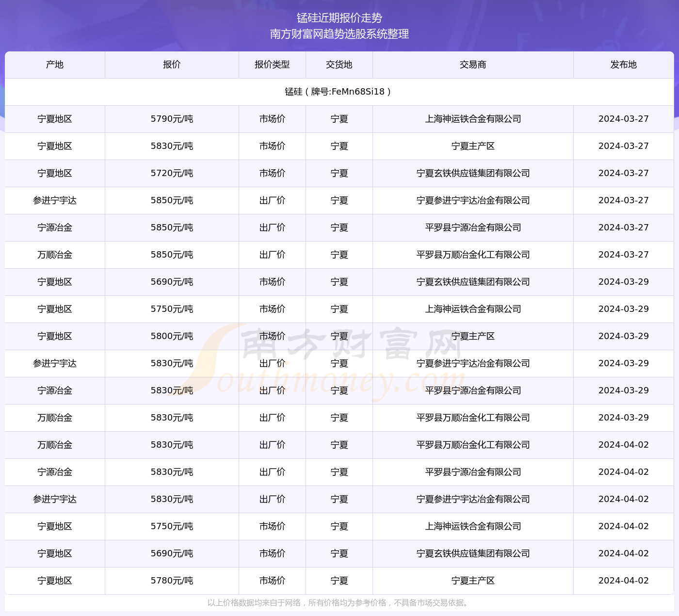Click 宁夏玄铁供应链集团有限公司 in the 5720元/吨 row

point(473,173)
